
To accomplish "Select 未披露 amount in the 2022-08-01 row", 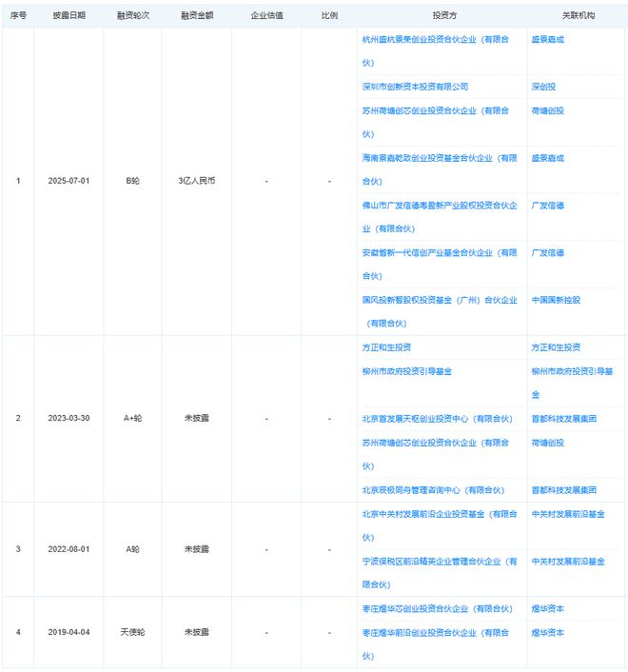I will (197, 549).
